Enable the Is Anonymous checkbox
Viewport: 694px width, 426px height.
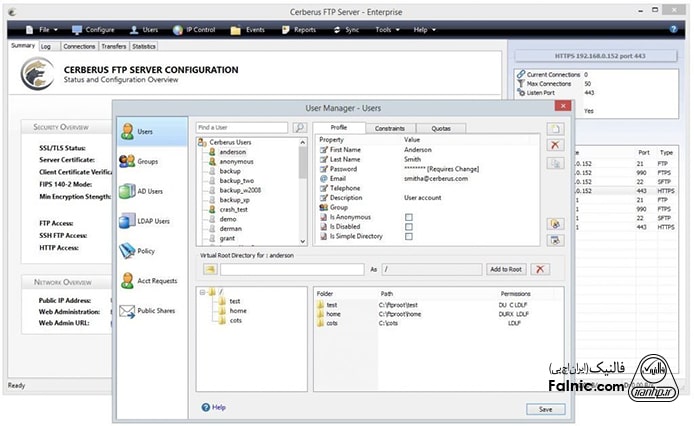[x=408, y=217]
